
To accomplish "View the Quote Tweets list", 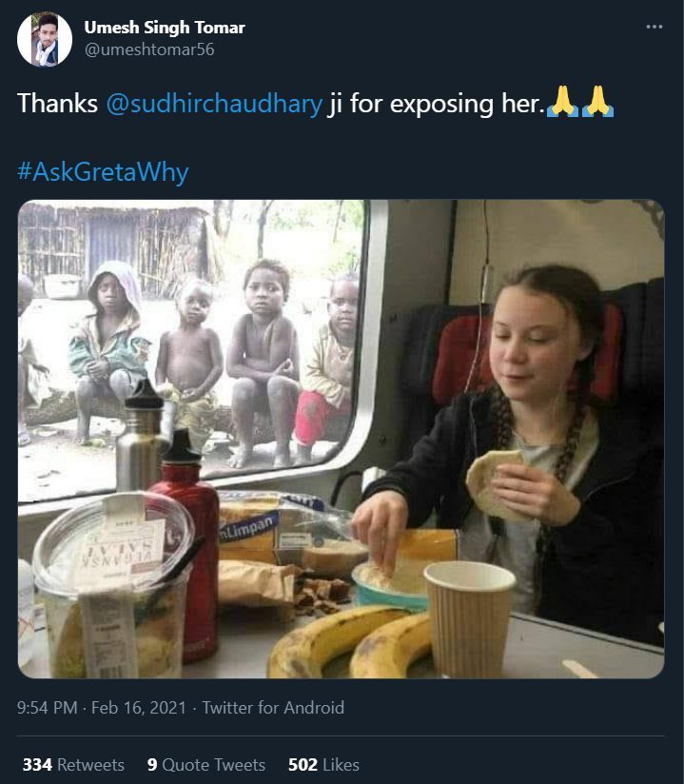I will click(213, 765).
